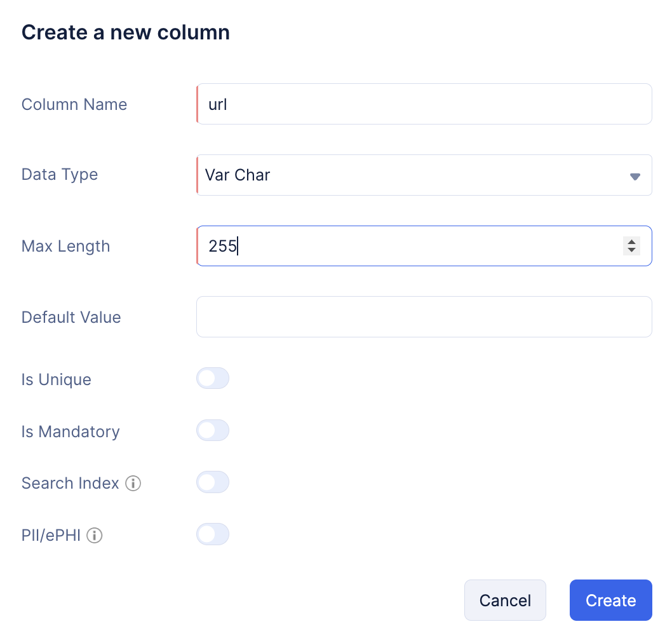Focus the Column Name field containing url
The height and width of the screenshot is (638, 672).
point(424,104)
